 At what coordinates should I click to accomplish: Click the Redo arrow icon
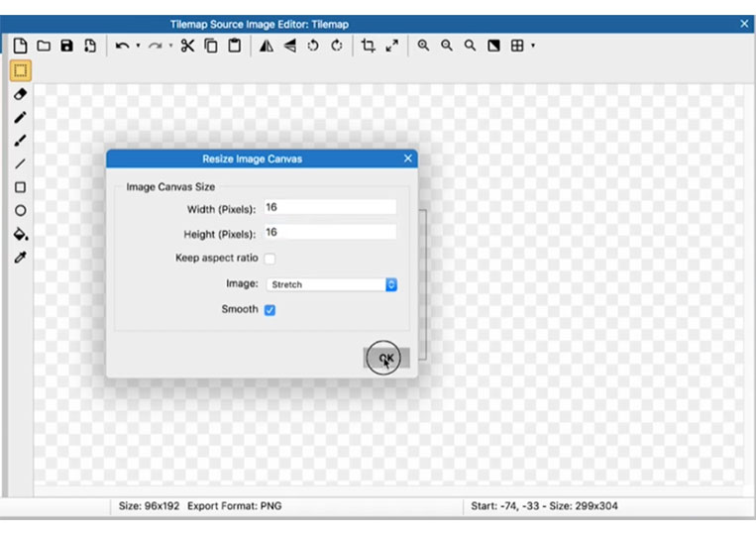[x=155, y=46]
